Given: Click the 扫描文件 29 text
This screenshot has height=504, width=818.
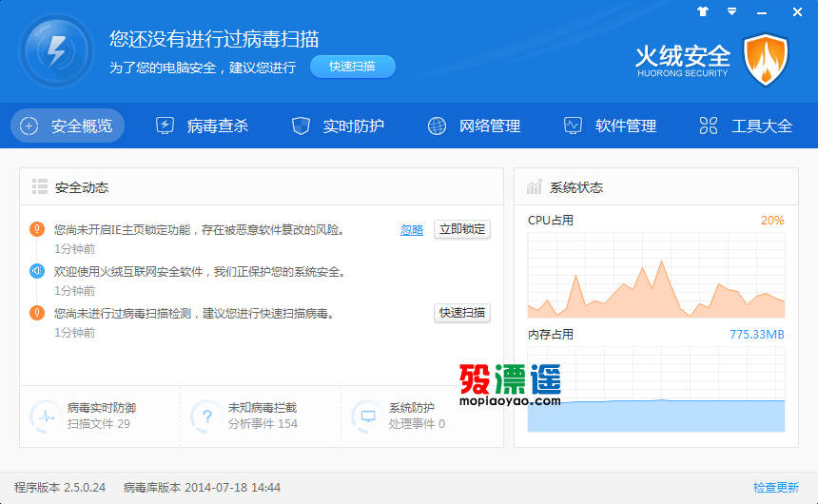Looking at the screenshot, I should [99, 424].
